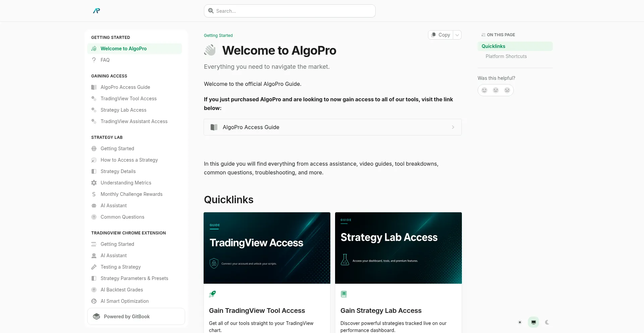Open TradingView Assistant Access sidebar entry

tap(135, 121)
